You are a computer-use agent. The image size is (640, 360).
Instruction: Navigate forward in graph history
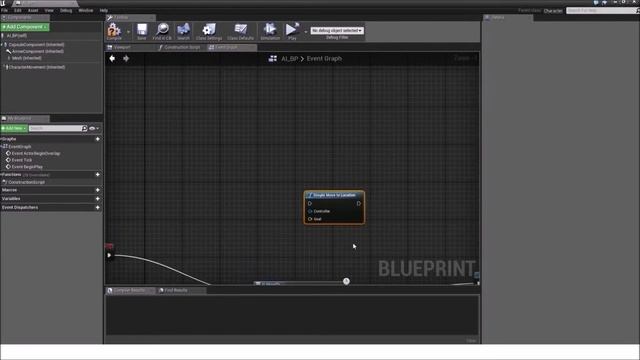coord(126,59)
